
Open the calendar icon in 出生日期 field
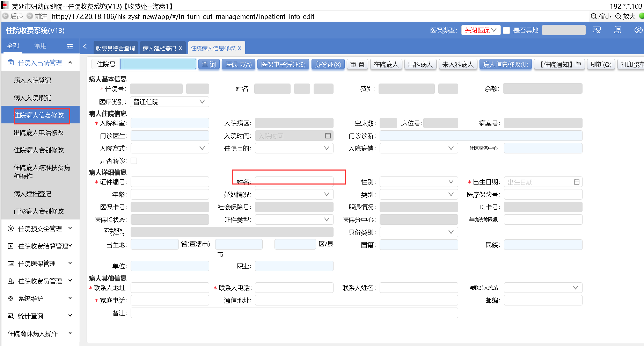pyautogui.click(x=577, y=182)
